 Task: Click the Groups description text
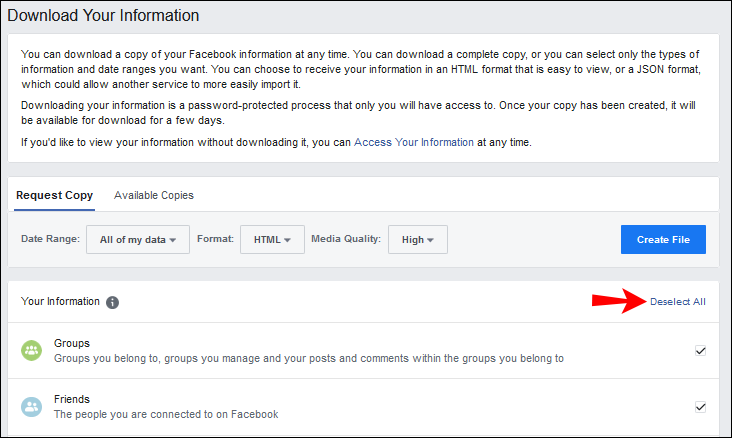coord(309,358)
